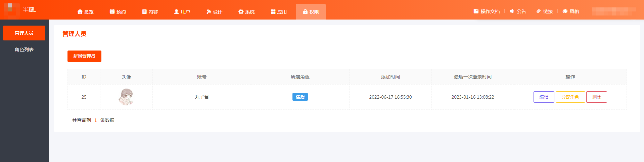Click the account name 丸子君
The image size is (644, 162).
pyautogui.click(x=202, y=97)
